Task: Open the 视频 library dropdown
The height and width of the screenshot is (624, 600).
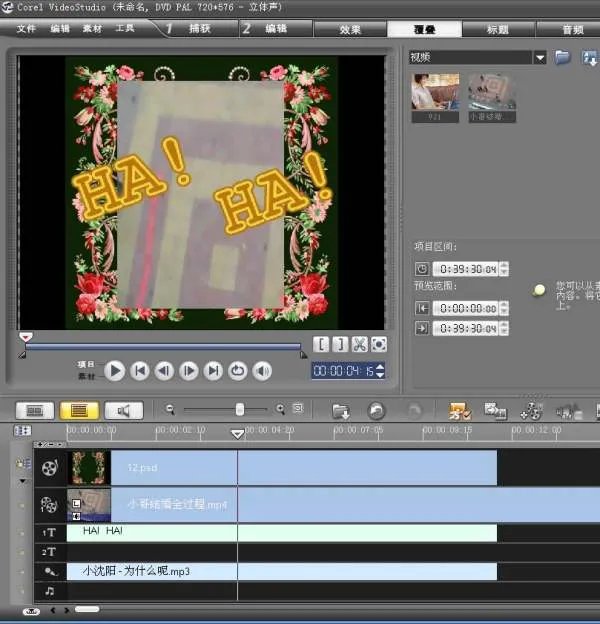Action: [x=540, y=58]
